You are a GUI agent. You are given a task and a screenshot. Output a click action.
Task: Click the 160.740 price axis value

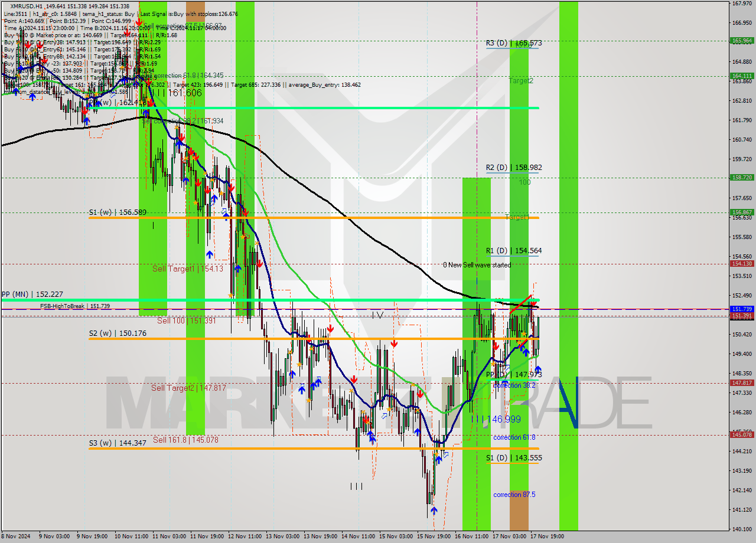pyautogui.click(x=742, y=140)
